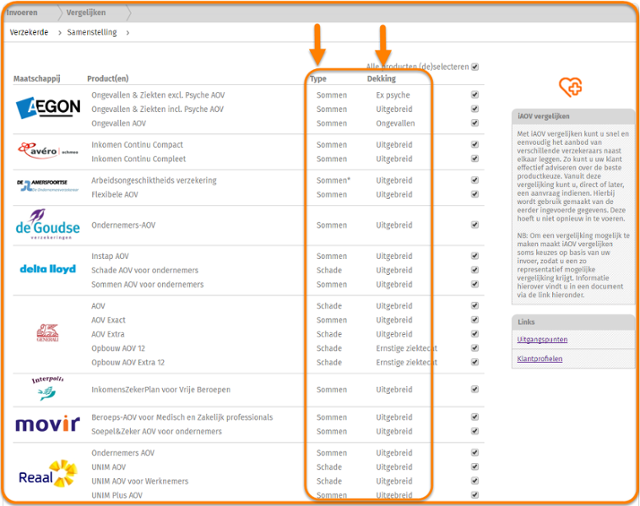
Task: Click the delta lloyd logo
Action: (48, 269)
